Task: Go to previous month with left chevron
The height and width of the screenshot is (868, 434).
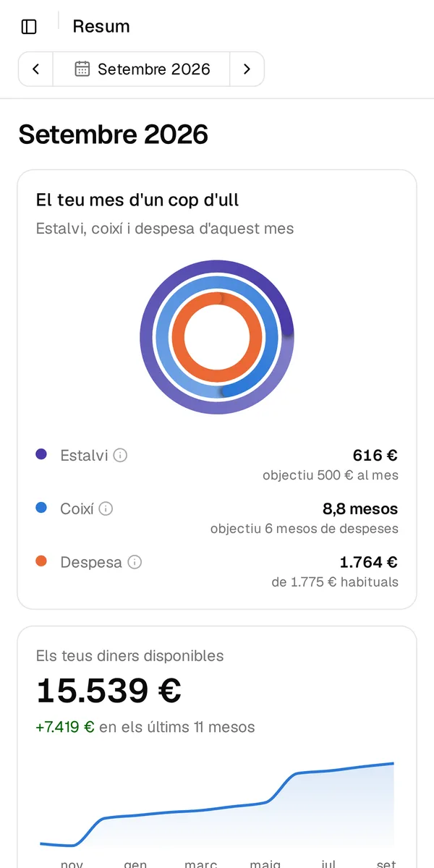Action: [35, 69]
